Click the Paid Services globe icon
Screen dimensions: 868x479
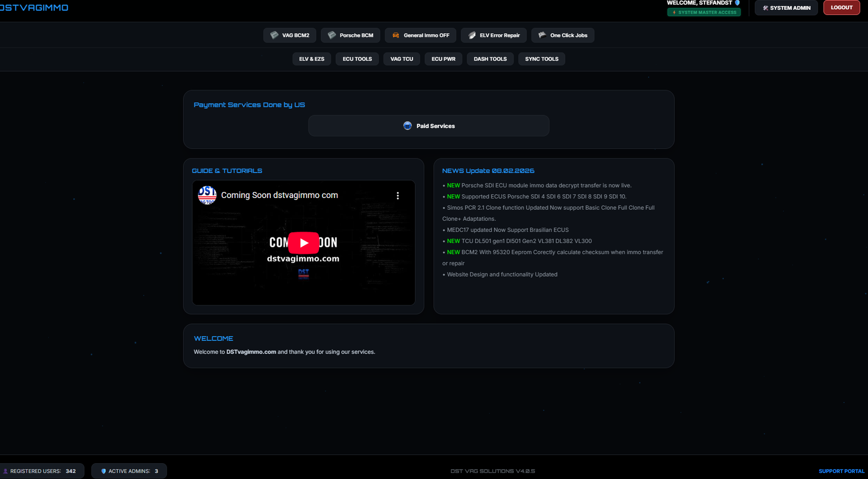click(407, 126)
